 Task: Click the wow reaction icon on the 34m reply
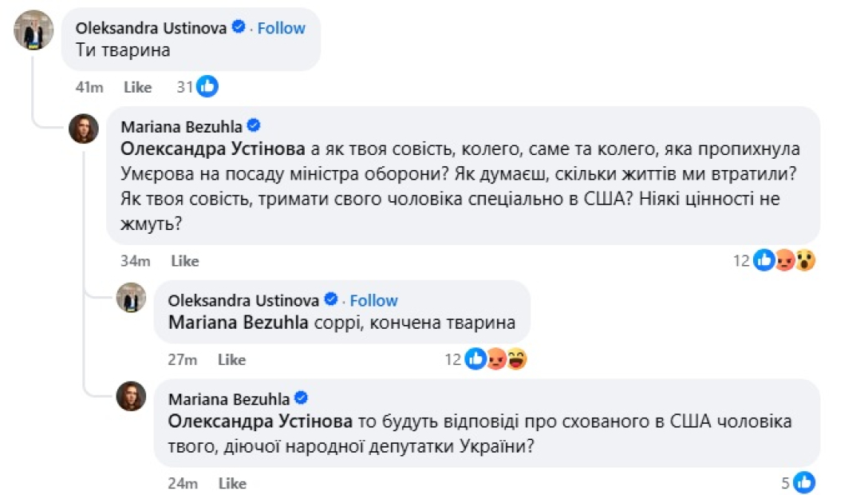(x=805, y=260)
